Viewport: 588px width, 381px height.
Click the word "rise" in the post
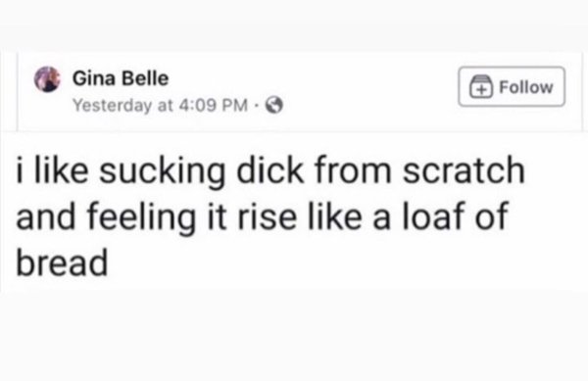click(x=267, y=216)
